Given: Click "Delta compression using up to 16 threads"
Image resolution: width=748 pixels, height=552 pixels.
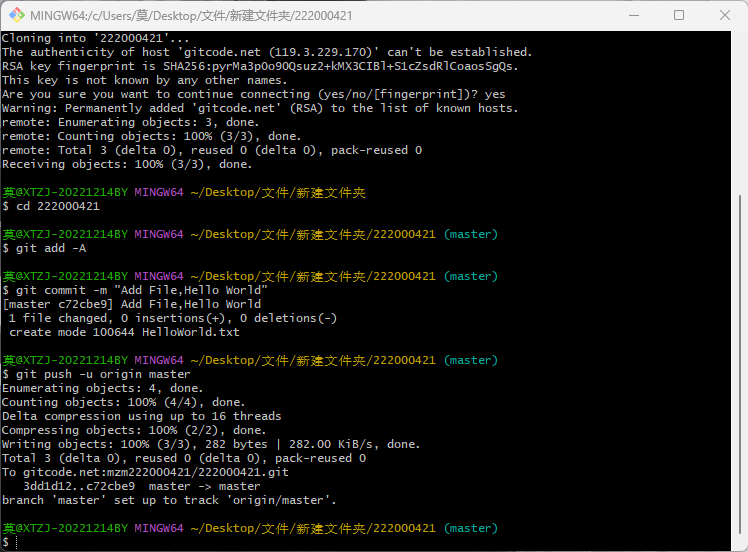Looking at the screenshot, I should (x=142, y=416).
